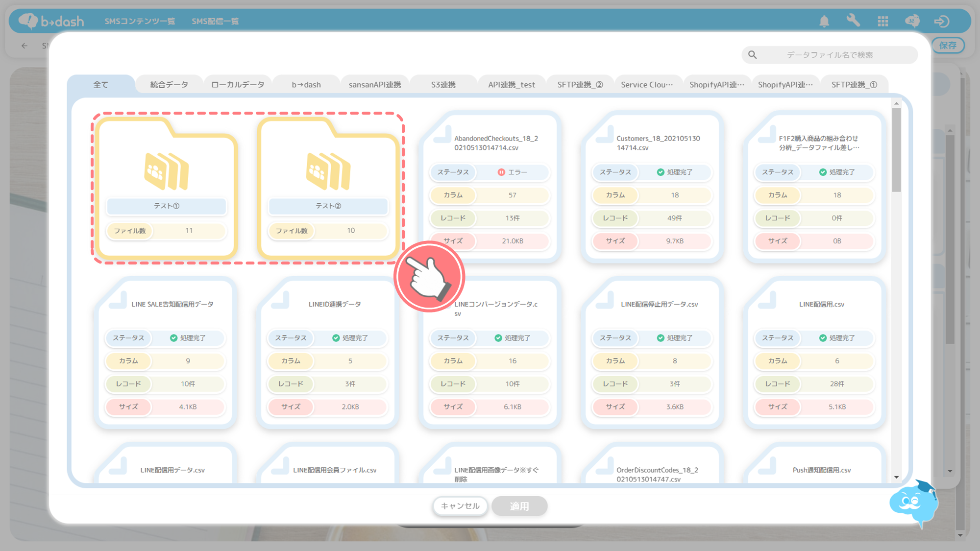Screen dimensions: 980x551
Task: Select the LINE配信用会員ファイル.csv card
Action: [328, 463]
